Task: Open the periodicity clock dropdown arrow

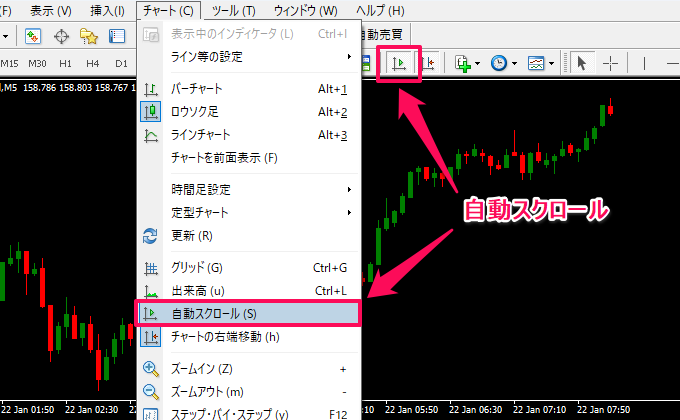Action: click(514, 63)
